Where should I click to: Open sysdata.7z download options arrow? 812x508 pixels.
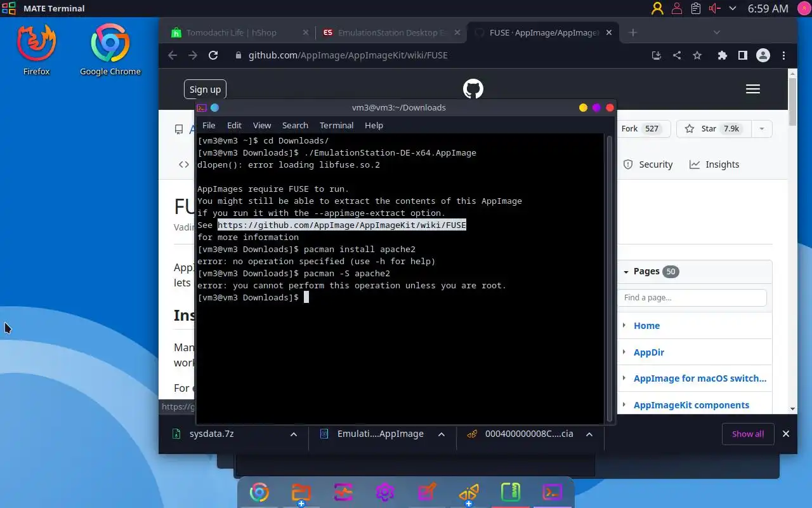(x=294, y=434)
